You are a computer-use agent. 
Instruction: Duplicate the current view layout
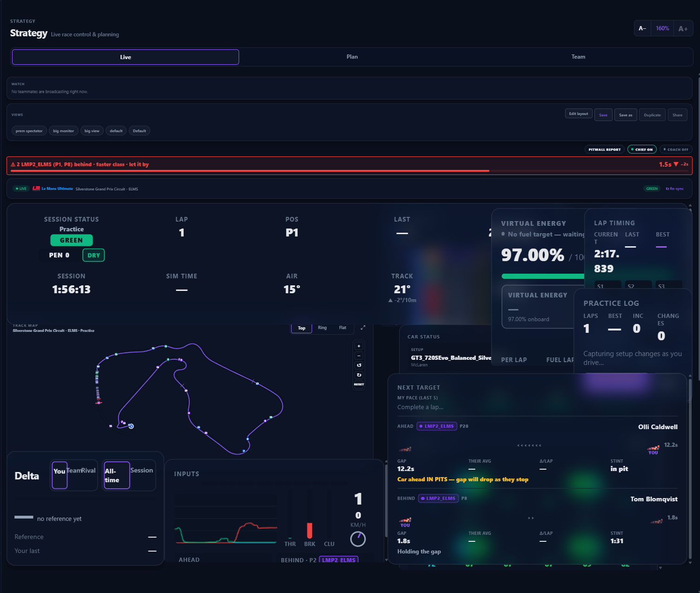point(652,115)
